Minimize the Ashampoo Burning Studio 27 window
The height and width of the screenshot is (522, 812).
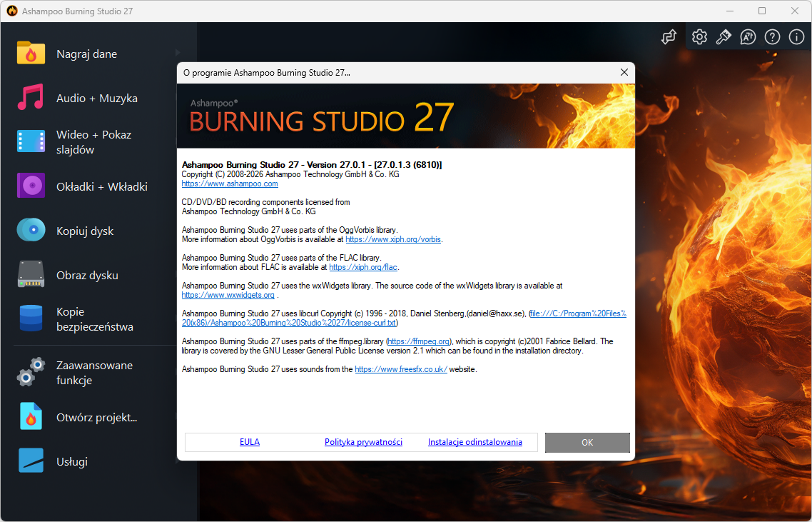pyautogui.click(x=730, y=11)
